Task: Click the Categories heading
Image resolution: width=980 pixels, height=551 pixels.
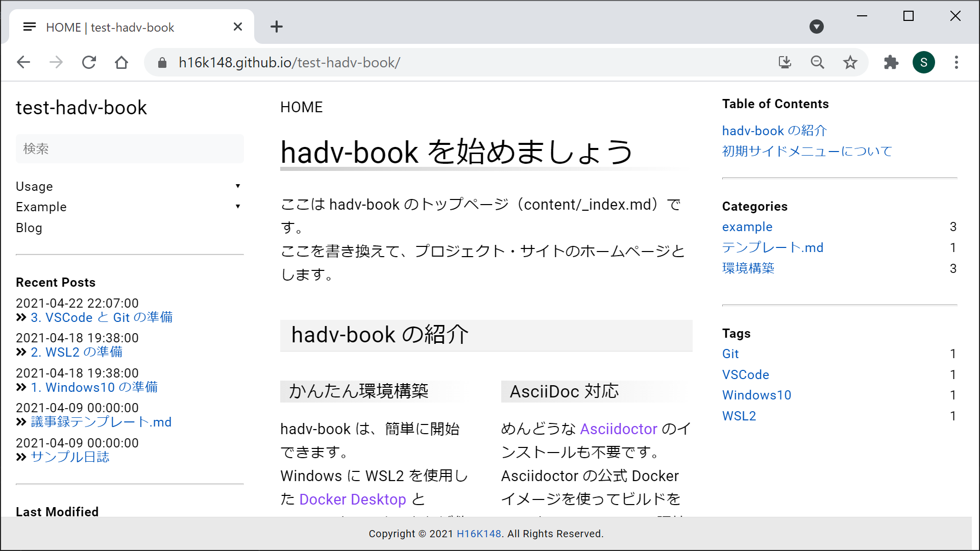Action: pyautogui.click(x=754, y=206)
